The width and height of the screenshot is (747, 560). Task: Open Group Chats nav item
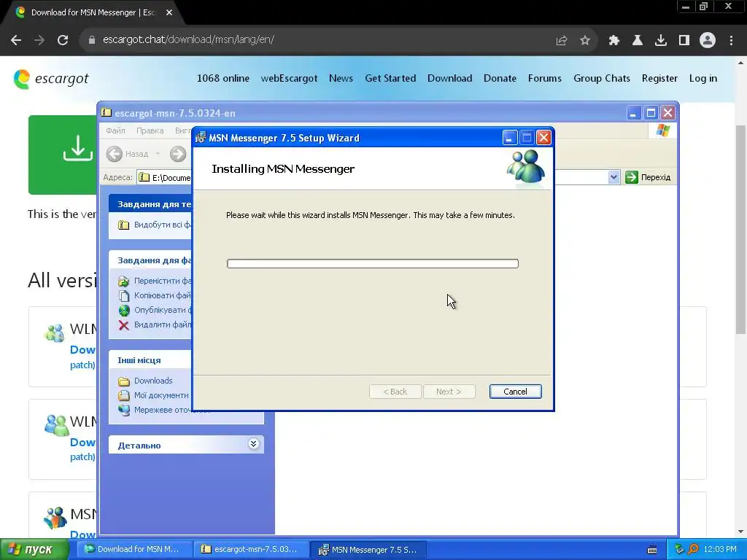pos(602,79)
